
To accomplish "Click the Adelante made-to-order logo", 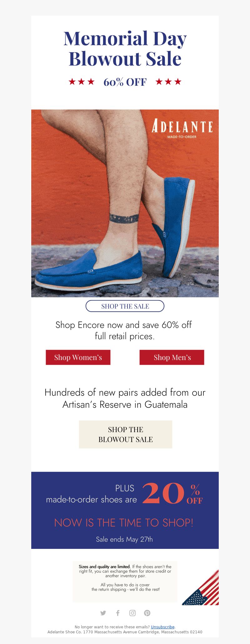I will [182, 128].
